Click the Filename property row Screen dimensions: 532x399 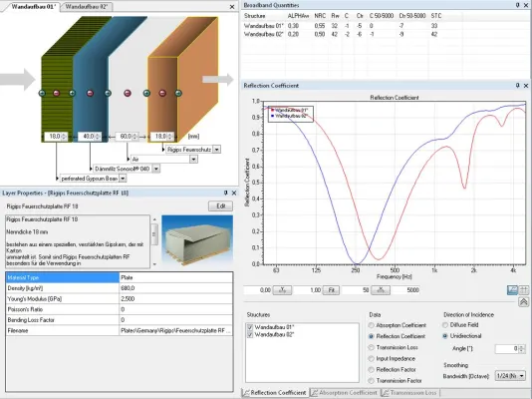[120, 330]
